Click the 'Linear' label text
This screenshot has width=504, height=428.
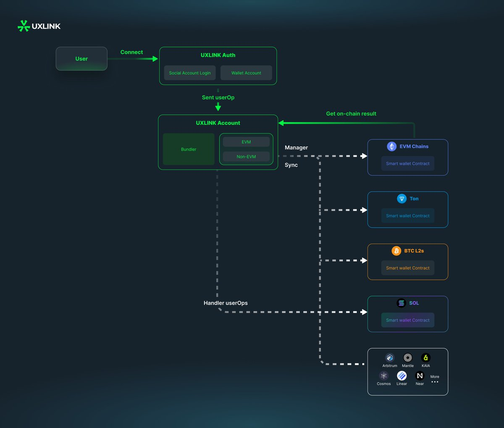[402, 384]
